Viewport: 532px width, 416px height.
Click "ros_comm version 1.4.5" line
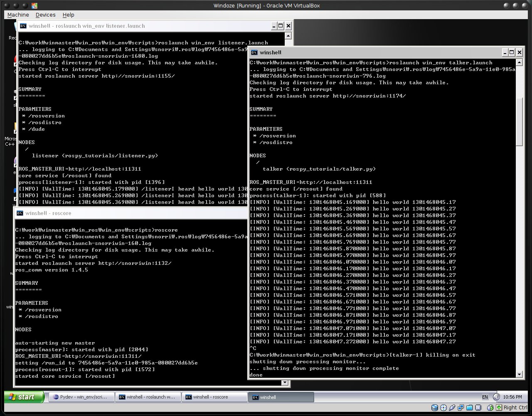pos(52,270)
